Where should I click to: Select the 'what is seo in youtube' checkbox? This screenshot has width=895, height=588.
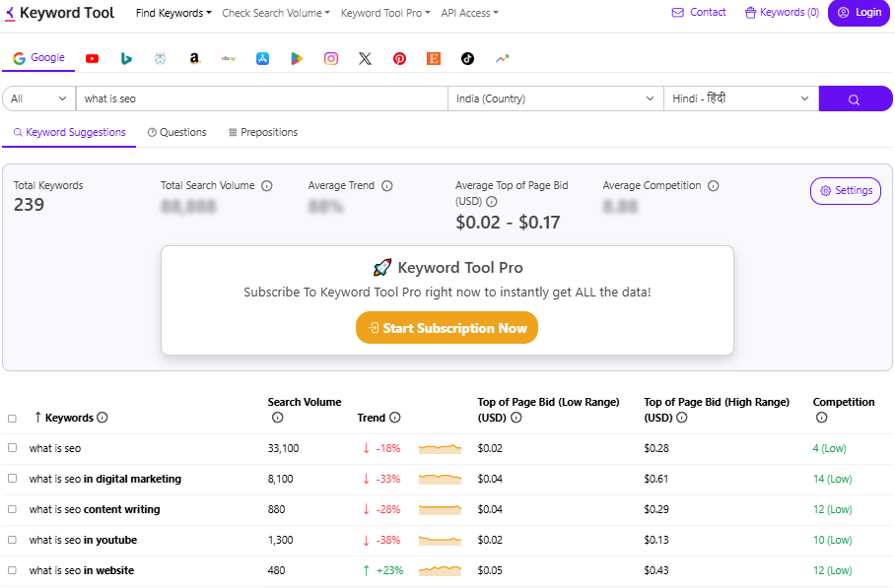pos(13,540)
